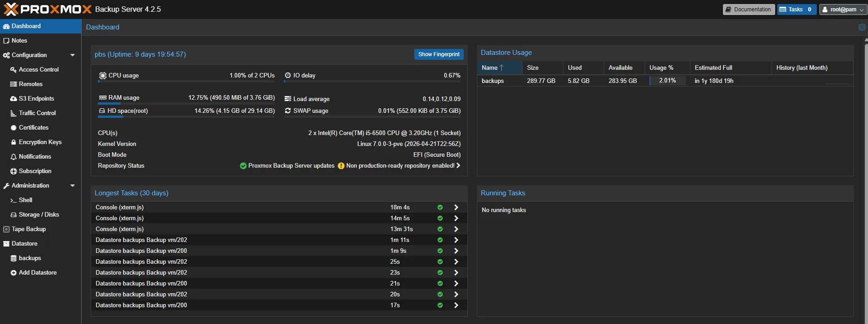This screenshot has height=324, width=868.
Task: Click the yellow repository warning icon
Action: tap(341, 166)
